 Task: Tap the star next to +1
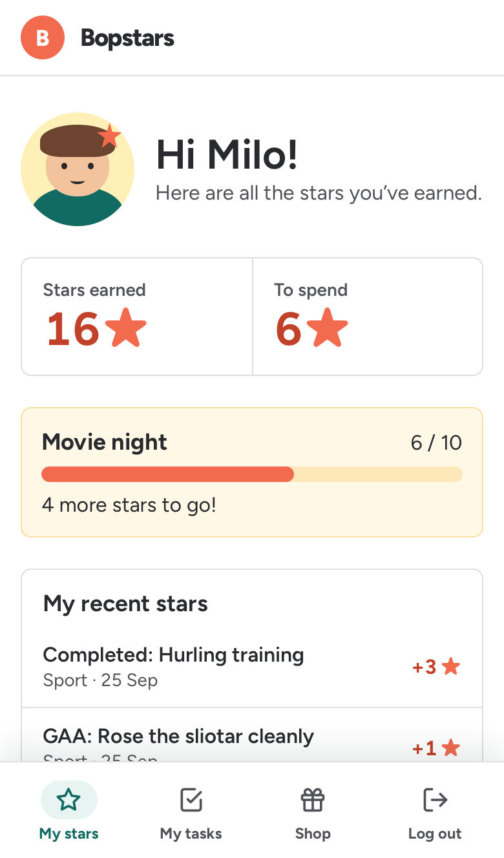tap(451, 748)
